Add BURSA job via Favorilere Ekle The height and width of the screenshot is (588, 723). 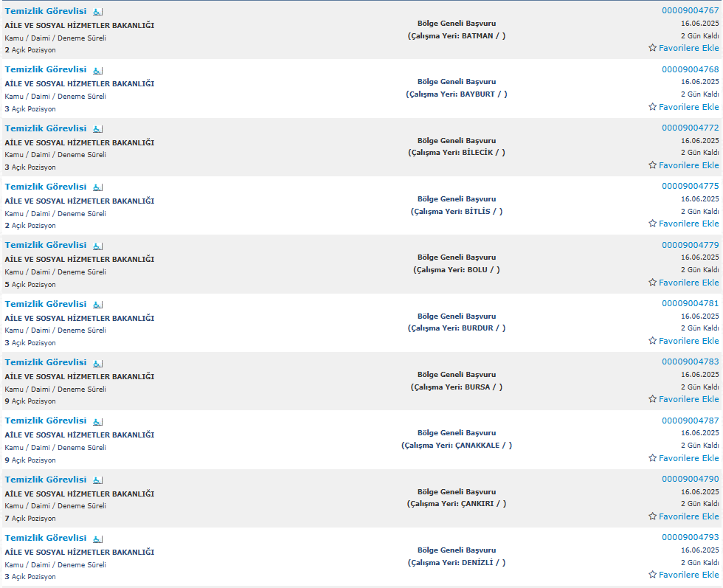click(x=688, y=399)
